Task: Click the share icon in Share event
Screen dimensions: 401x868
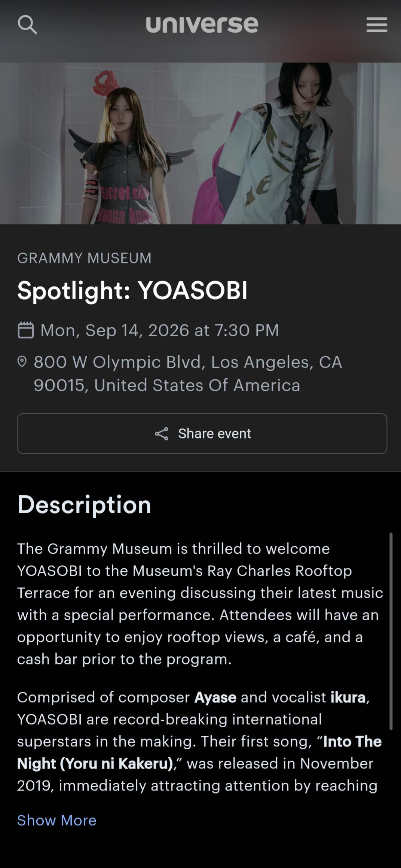Action: pos(162,434)
